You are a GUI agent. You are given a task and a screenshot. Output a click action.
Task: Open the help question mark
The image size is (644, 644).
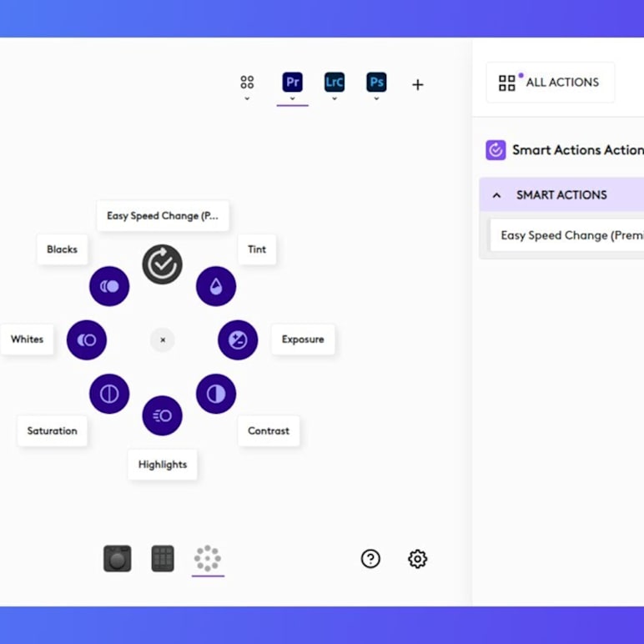tap(370, 559)
